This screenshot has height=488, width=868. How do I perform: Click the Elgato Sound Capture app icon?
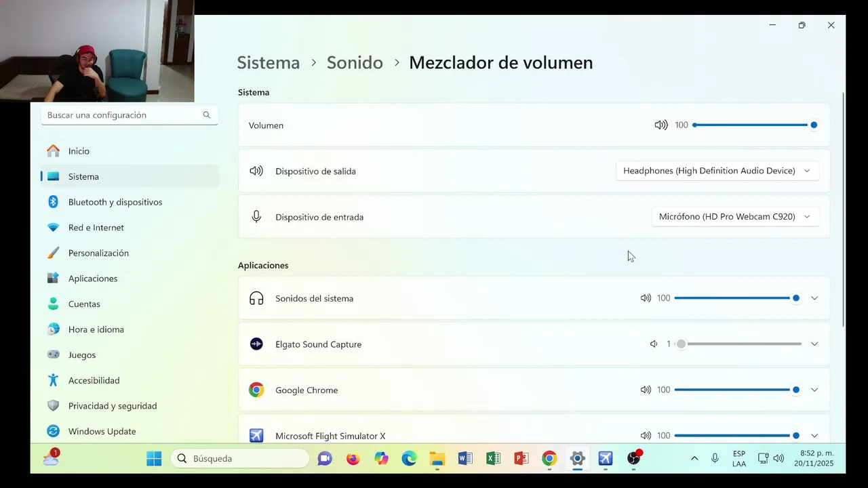point(256,344)
